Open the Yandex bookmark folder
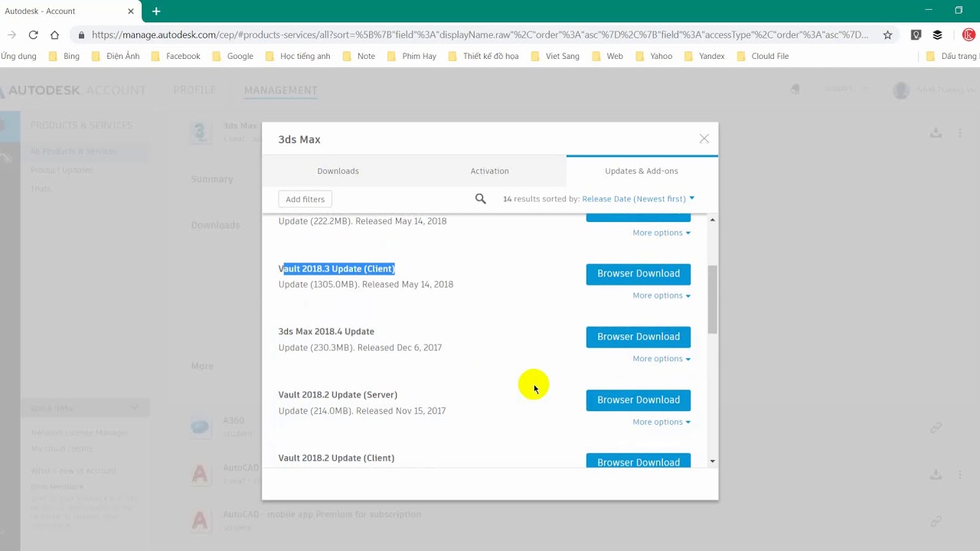The width and height of the screenshot is (980, 551). 704,56
